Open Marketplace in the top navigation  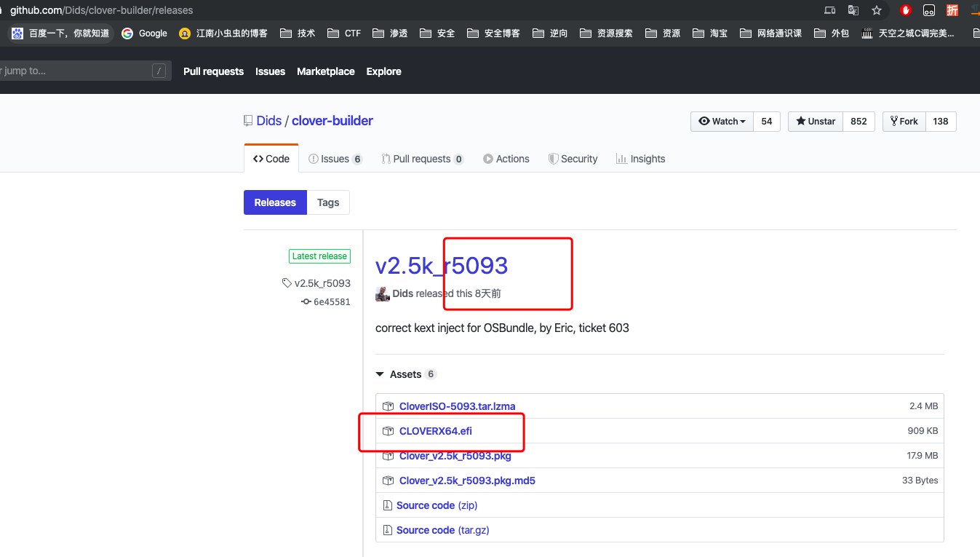[x=326, y=71]
